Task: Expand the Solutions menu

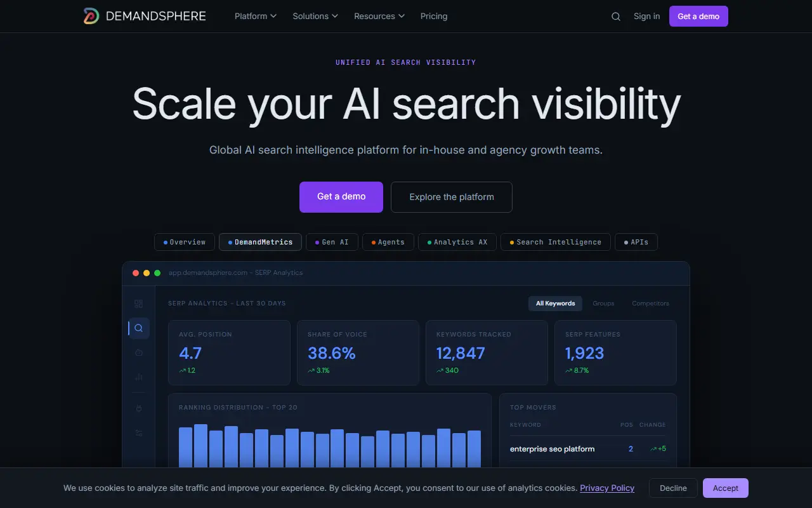Action: pyautogui.click(x=315, y=17)
